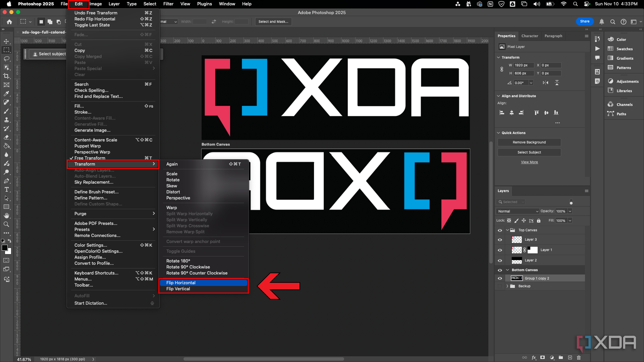Select the Lasso tool
The height and width of the screenshot is (362, 644).
click(6, 59)
